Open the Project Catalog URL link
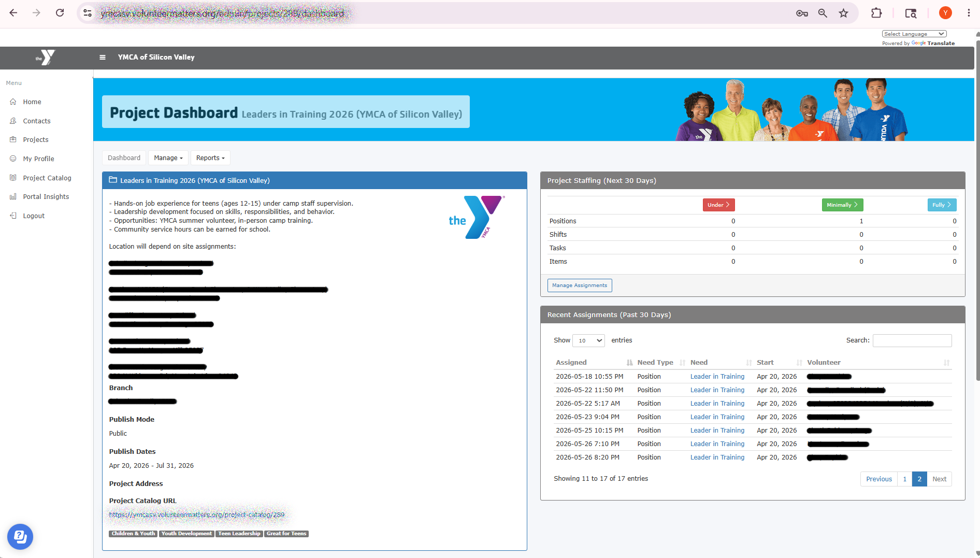 pyautogui.click(x=197, y=514)
